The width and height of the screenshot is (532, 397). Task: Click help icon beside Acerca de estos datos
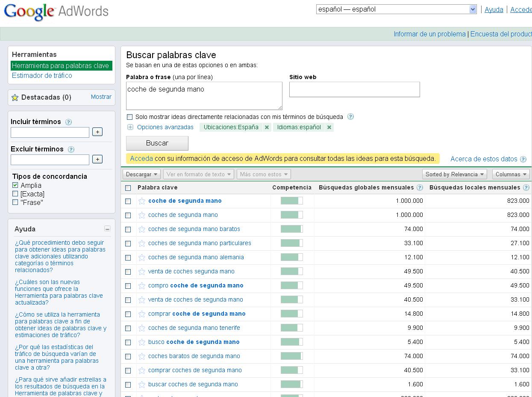(x=523, y=159)
